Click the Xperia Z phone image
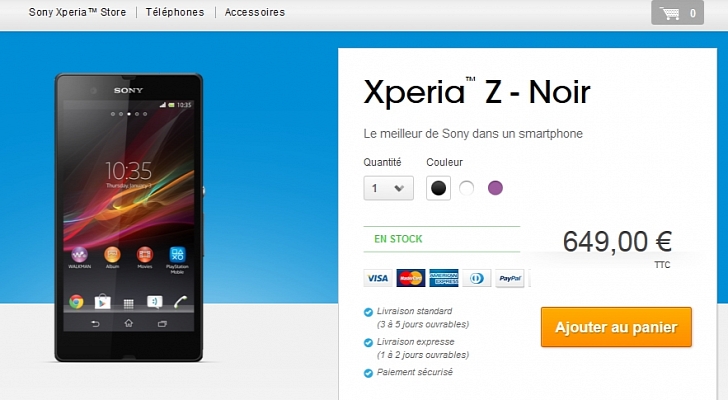 pyautogui.click(x=129, y=217)
